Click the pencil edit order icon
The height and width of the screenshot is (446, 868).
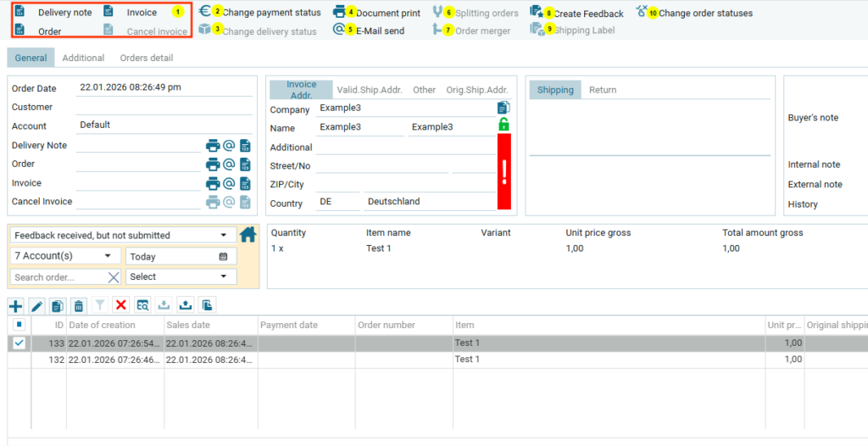(x=36, y=305)
